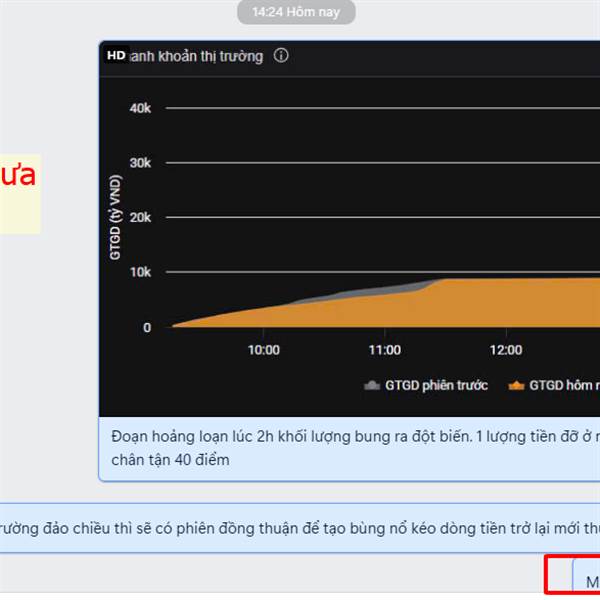This screenshot has height=600, width=600.
Task: Click the '10k' y-axis label
Action: (x=140, y=272)
